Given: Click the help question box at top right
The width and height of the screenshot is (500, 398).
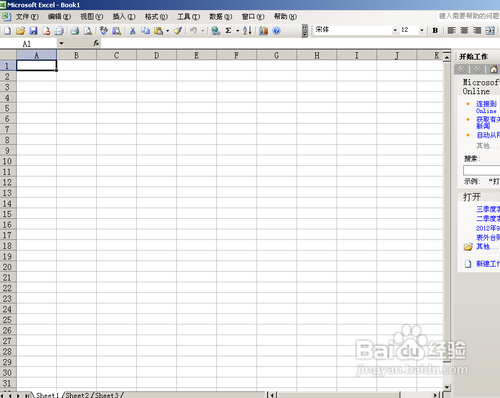Looking at the screenshot, I should [469, 16].
